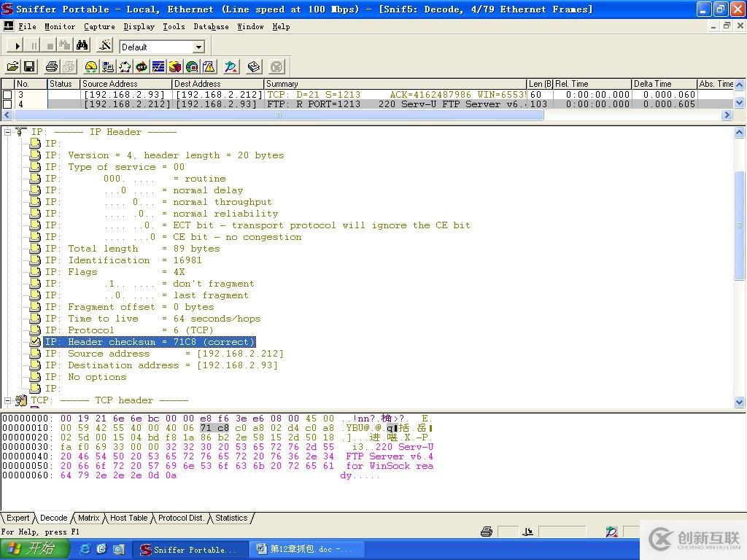The width and height of the screenshot is (747, 560).
Task: Collapse the IP Header tree node
Action: [x=8, y=132]
